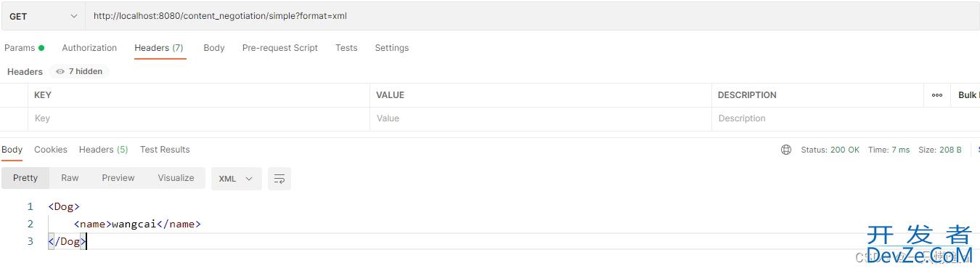Click the globe network icon beside Status
The image size is (980, 271).
tap(786, 150)
